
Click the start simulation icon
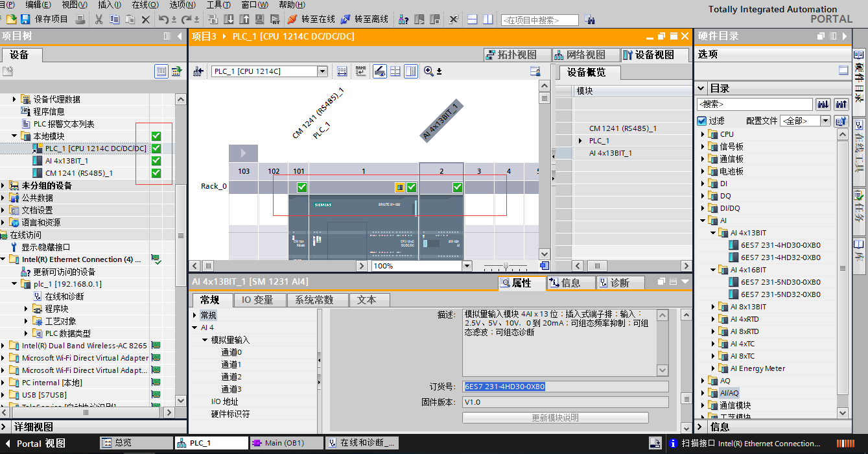pos(259,19)
